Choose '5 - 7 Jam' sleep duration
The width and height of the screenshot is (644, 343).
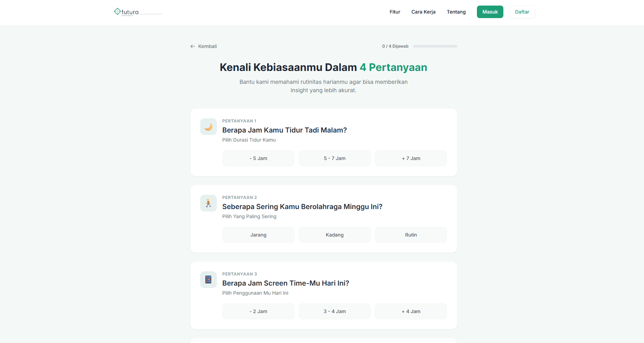point(335,158)
